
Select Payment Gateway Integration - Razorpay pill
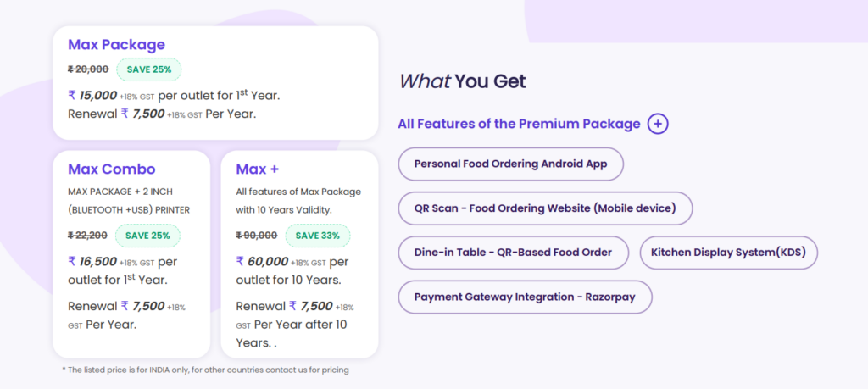[525, 297]
